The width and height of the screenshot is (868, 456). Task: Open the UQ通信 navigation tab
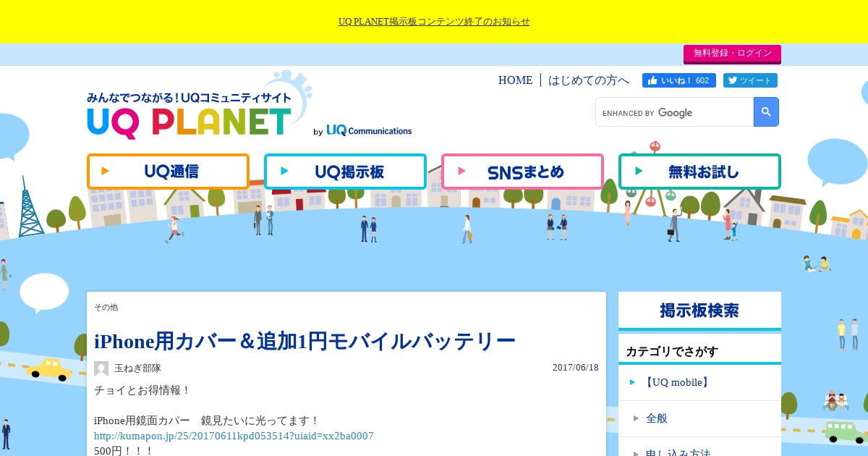coord(168,172)
